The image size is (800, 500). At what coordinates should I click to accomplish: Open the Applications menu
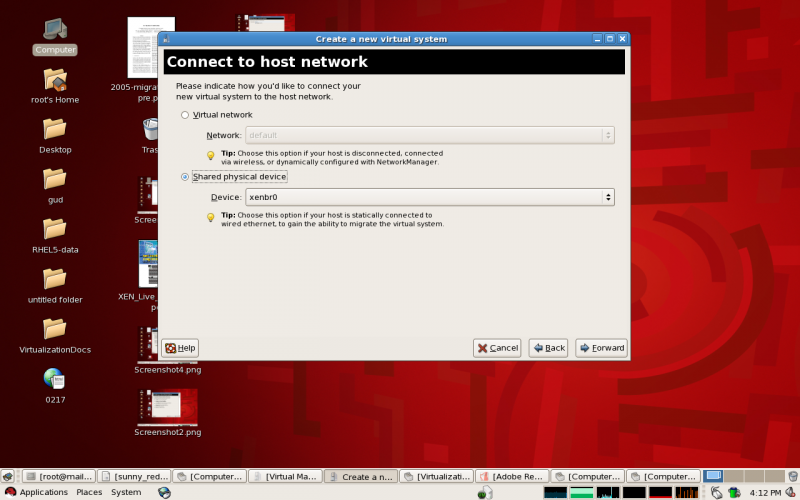point(36,492)
